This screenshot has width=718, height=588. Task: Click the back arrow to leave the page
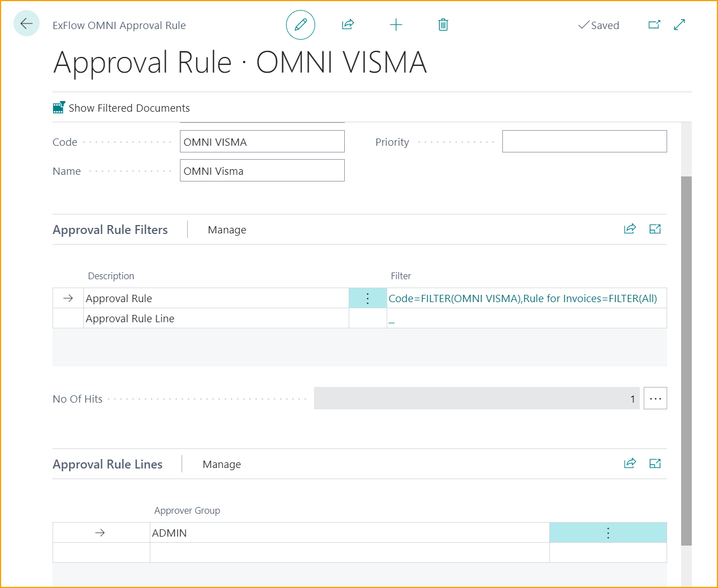point(26,25)
